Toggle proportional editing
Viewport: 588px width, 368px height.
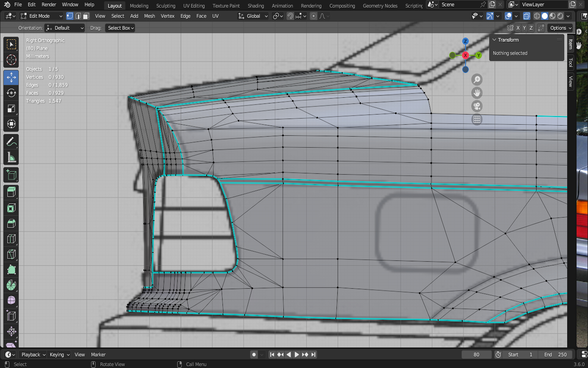coord(313,16)
